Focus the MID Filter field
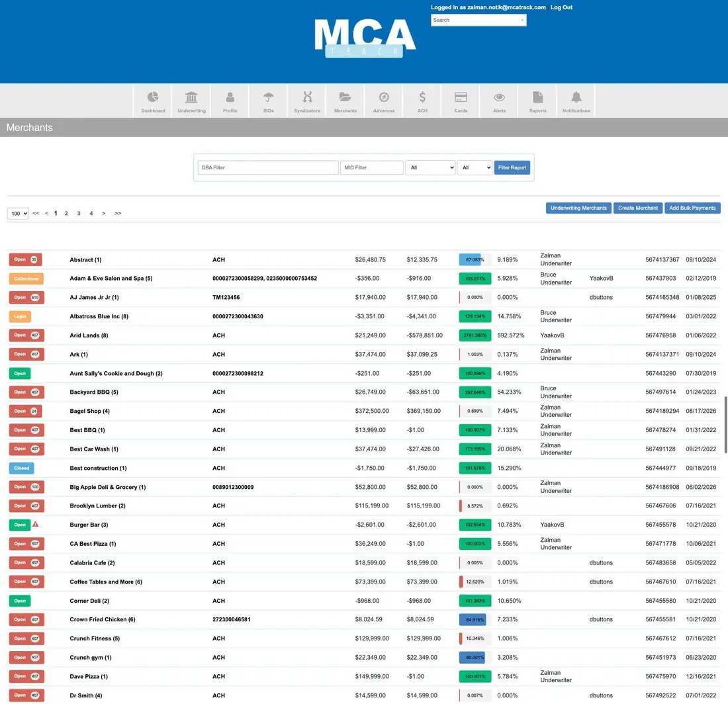 pyautogui.click(x=372, y=167)
